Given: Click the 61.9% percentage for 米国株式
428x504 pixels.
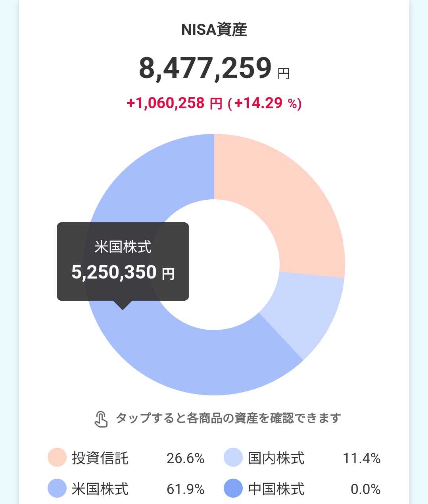Looking at the screenshot, I should click(185, 489).
